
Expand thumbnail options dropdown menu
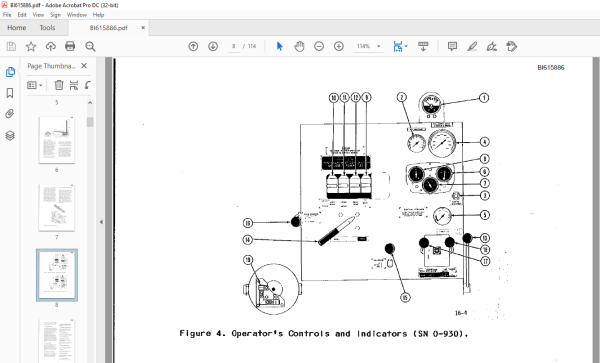(34, 85)
